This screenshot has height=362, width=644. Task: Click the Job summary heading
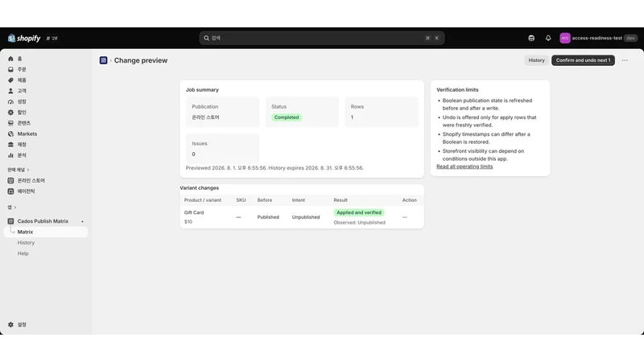[202, 90]
